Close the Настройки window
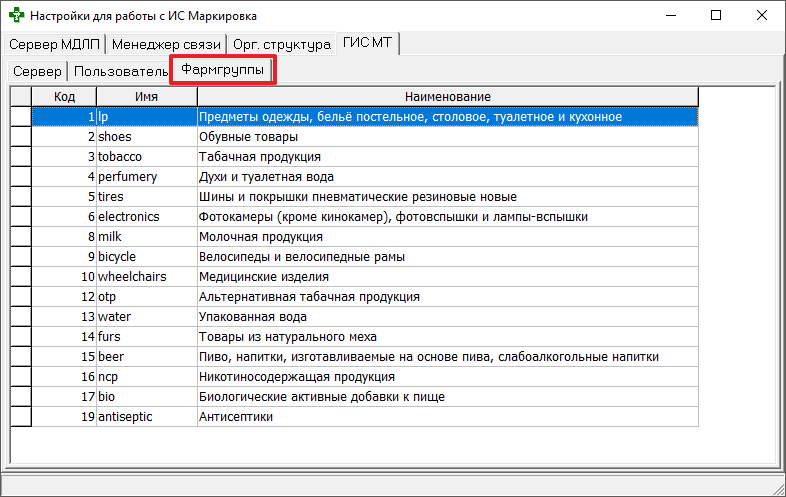The width and height of the screenshot is (786, 497). pyautogui.click(x=762, y=16)
